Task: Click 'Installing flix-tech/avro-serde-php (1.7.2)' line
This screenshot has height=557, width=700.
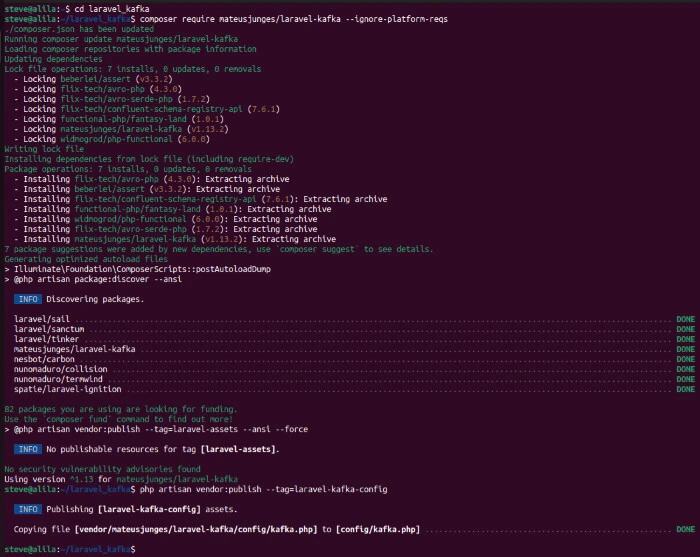Action: pos(165,229)
